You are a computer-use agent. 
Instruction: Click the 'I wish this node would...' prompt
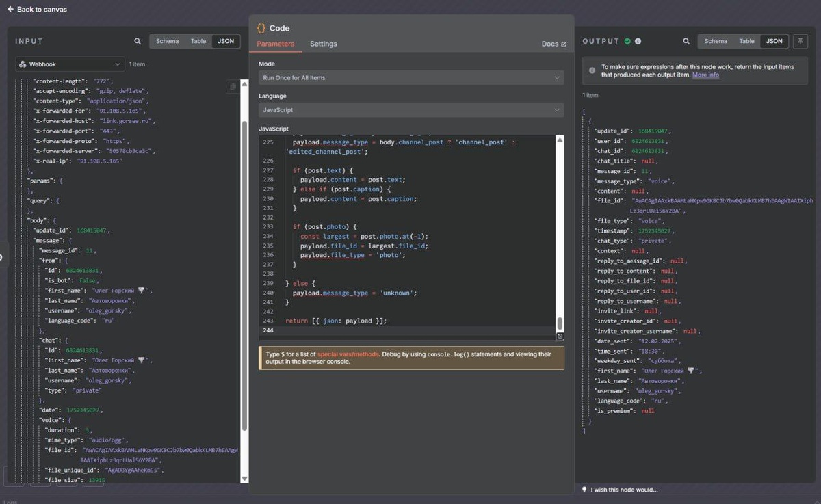coord(624,490)
